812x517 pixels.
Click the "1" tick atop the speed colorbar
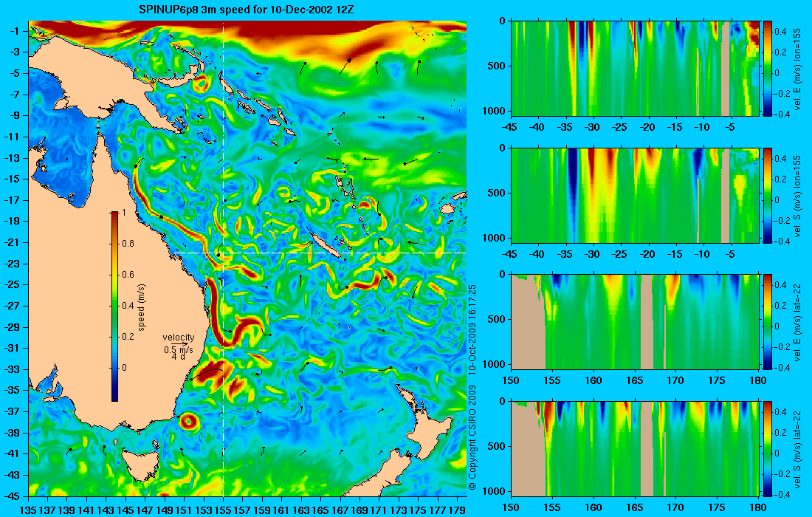(x=123, y=213)
